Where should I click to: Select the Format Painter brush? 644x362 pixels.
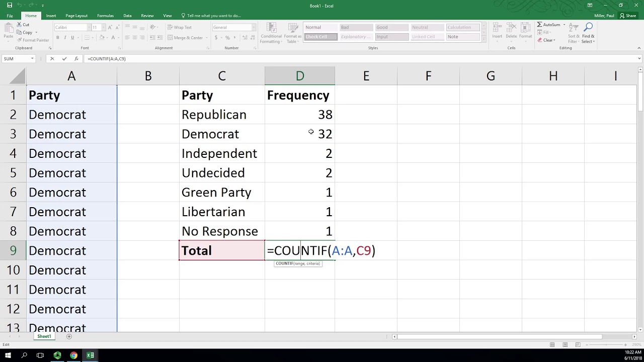tap(33, 40)
